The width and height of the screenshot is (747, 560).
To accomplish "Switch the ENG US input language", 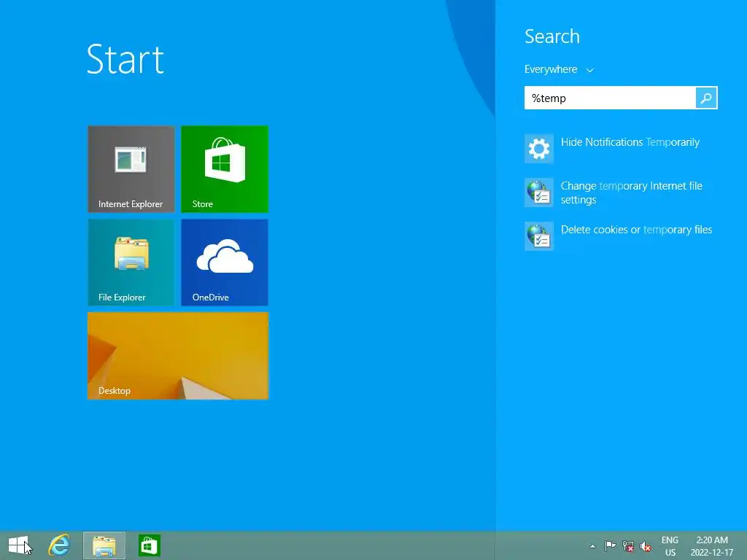I will (670, 546).
